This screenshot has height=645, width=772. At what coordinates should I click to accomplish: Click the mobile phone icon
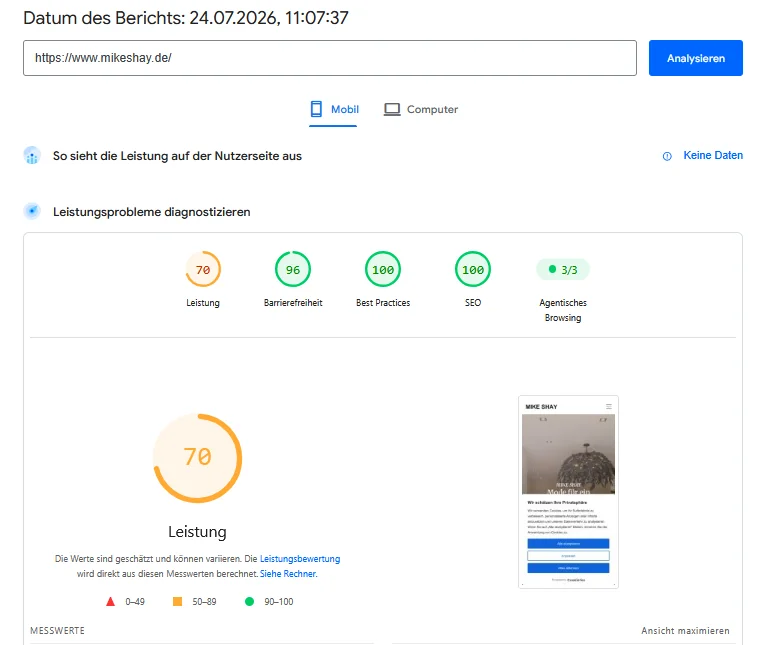click(316, 109)
